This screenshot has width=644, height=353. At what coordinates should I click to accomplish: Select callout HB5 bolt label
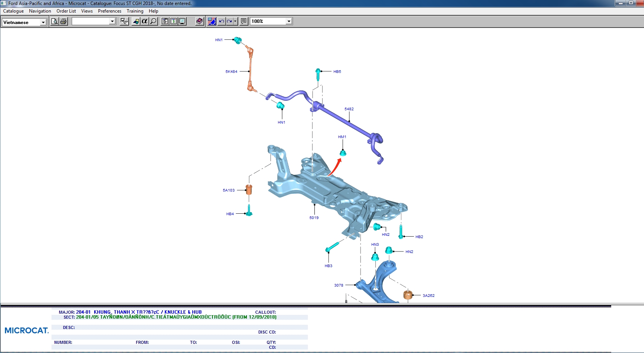pyautogui.click(x=337, y=71)
